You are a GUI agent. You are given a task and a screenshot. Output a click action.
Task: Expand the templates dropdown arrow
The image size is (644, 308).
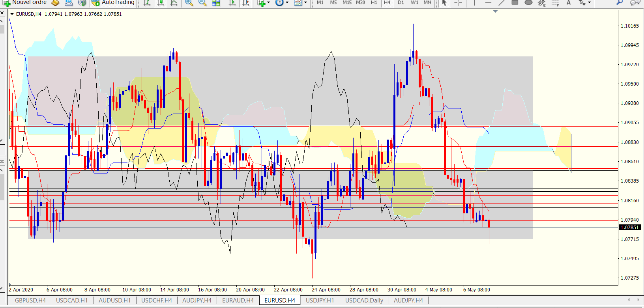pyautogui.click(x=305, y=3)
